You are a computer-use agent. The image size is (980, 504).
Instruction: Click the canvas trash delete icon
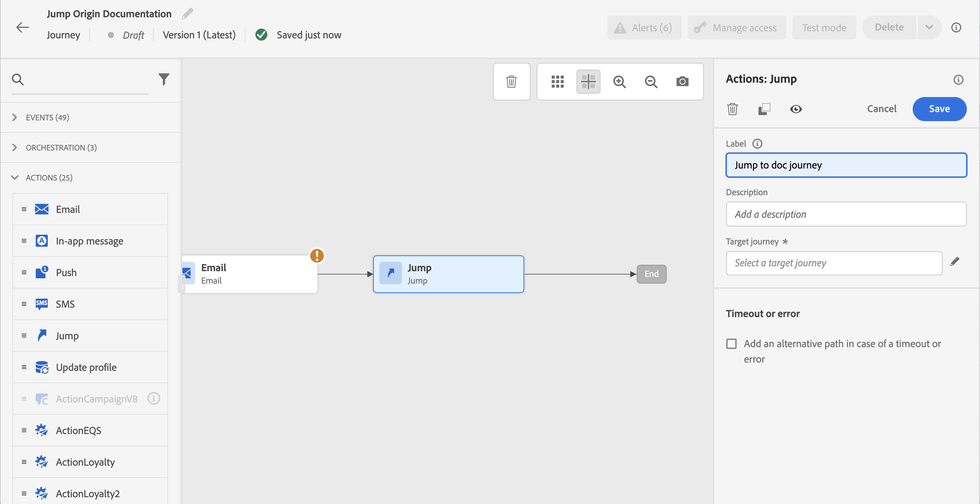(511, 81)
